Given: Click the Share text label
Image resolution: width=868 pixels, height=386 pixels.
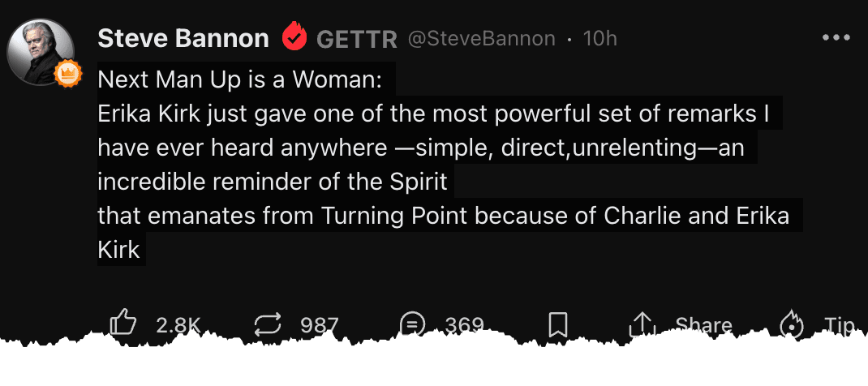Looking at the screenshot, I should (703, 325).
